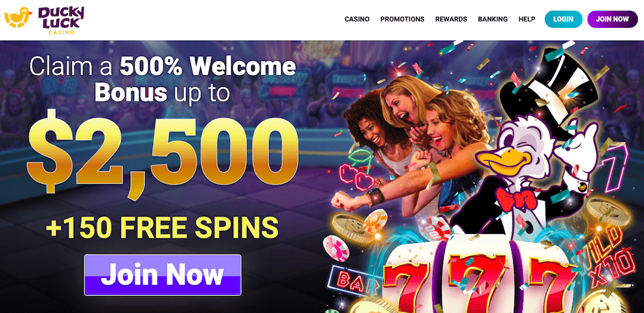Click the yellow duck logo icon
Viewport: 644px width, 313px height.
coord(19,18)
